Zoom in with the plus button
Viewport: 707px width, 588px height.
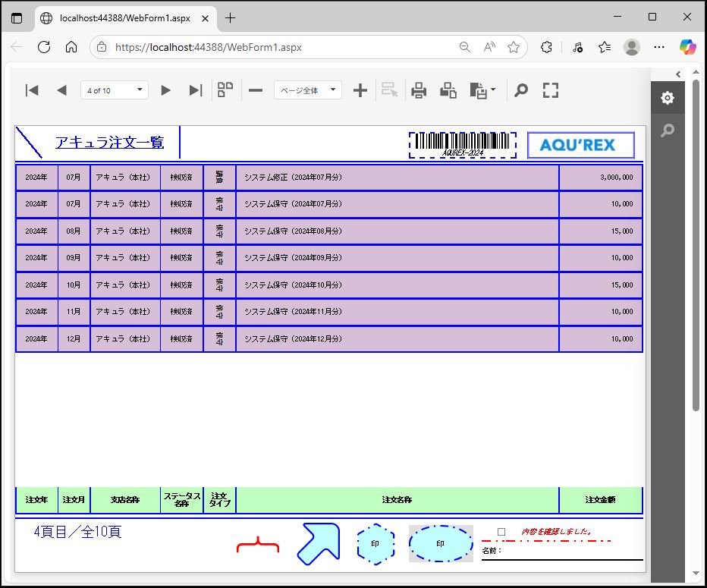pyautogui.click(x=360, y=90)
